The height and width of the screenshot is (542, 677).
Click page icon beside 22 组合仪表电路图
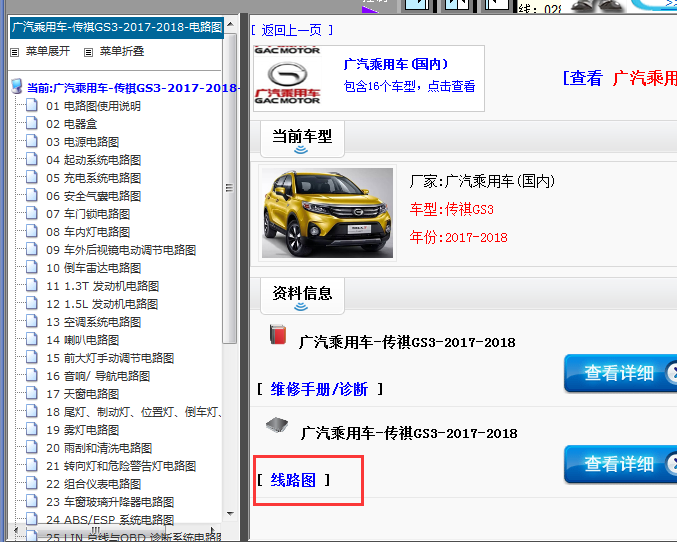coord(32,483)
